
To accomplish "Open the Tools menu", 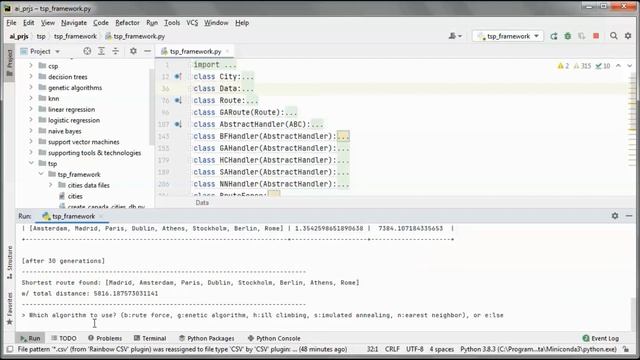I will pos(172,23).
